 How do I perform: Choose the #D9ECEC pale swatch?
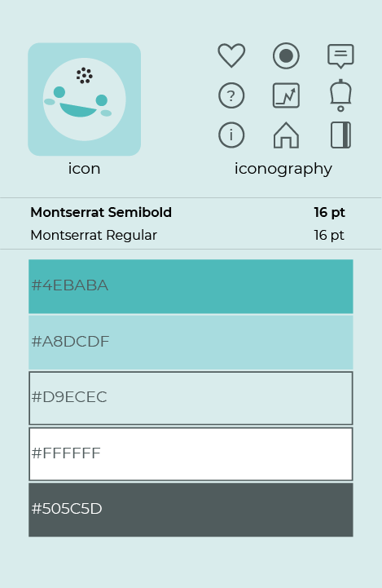(x=191, y=398)
